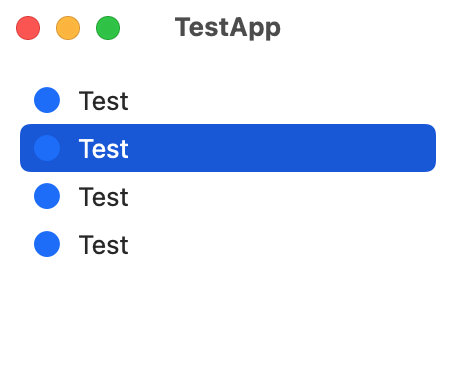Screen dimensions: 456x374
Task: Click the blue highlight area of the selected row
Action: [228, 148]
